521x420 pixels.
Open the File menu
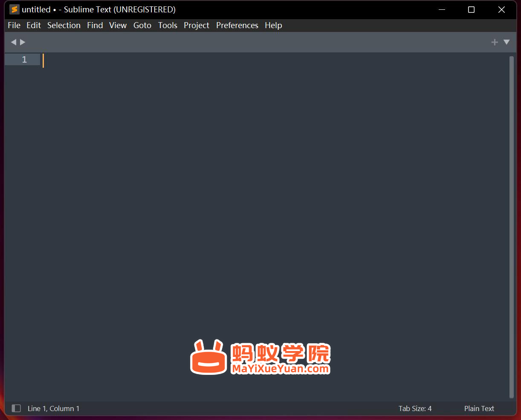point(14,26)
